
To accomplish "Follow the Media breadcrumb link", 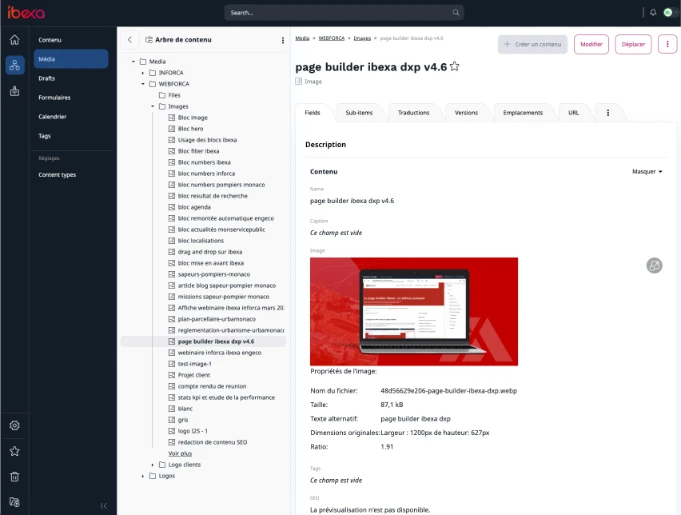I will tap(302, 38).
